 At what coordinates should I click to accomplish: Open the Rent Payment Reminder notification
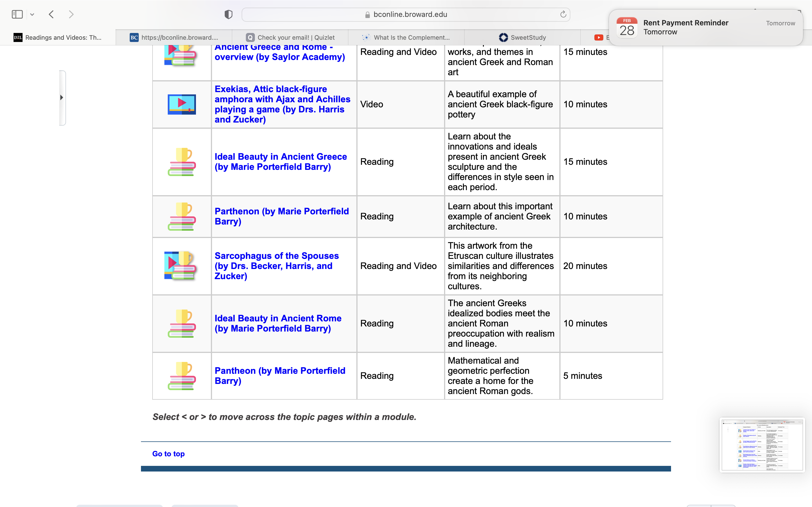(706, 27)
